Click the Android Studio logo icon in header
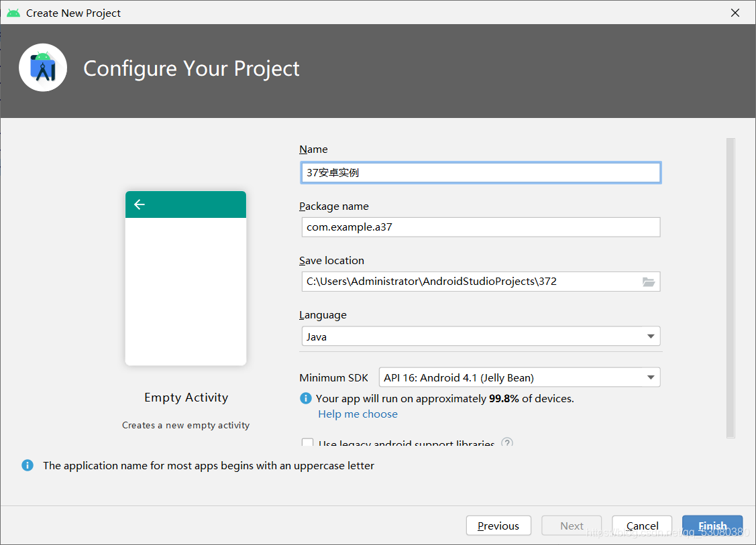This screenshot has height=545, width=756. pos(43,68)
